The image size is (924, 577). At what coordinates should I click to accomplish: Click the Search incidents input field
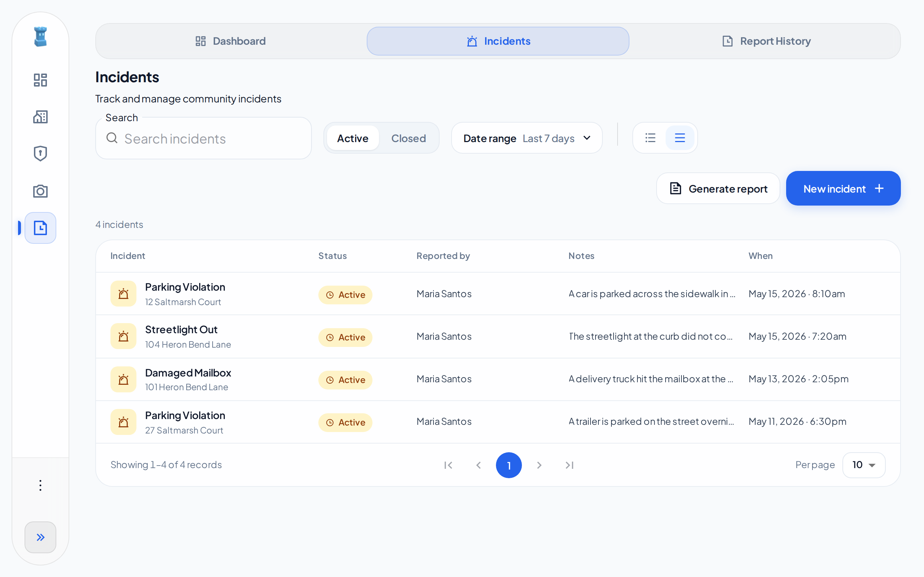click(203, 138)
